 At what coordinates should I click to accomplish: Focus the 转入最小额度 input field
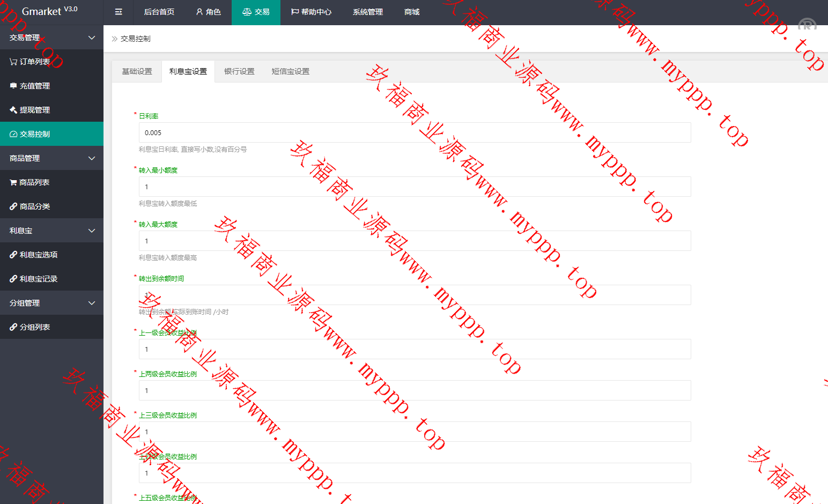pyautogui.click(x=415, y=187)
